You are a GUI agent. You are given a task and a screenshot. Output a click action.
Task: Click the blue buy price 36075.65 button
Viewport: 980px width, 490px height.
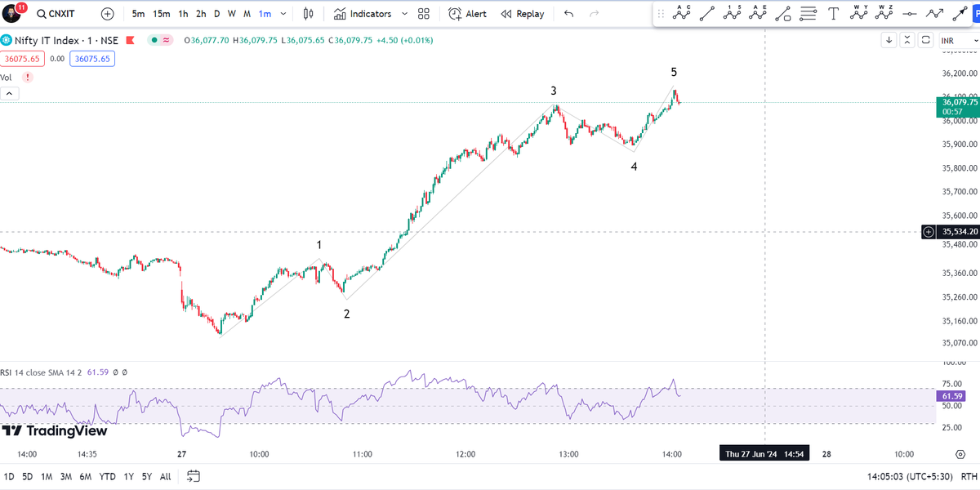pyautogui.click(x=91, y=59)
